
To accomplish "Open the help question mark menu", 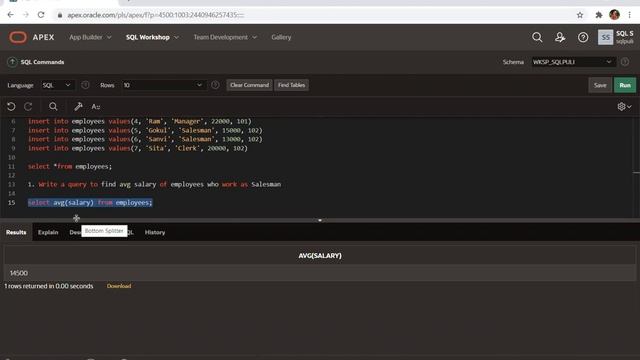I will [583, 37].
